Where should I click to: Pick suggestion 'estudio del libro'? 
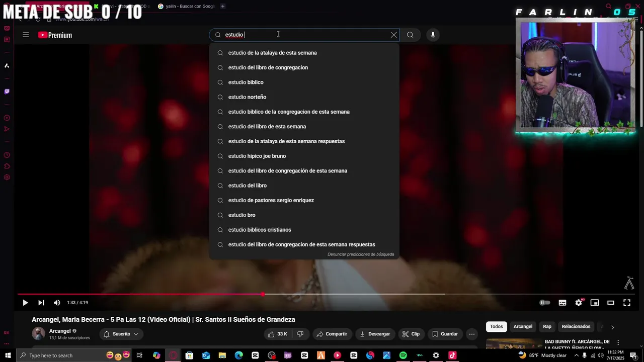point(304,186)
